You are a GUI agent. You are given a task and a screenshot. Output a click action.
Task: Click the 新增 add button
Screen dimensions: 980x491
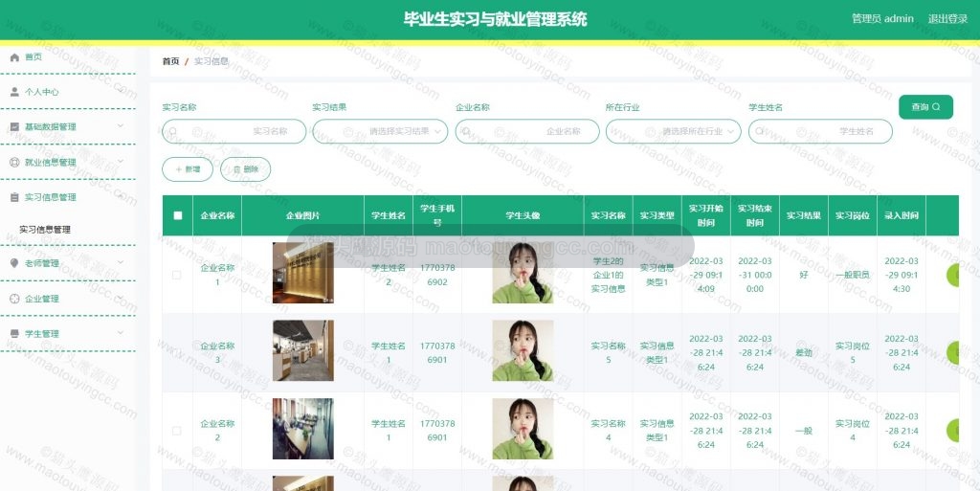coord(188,169)
